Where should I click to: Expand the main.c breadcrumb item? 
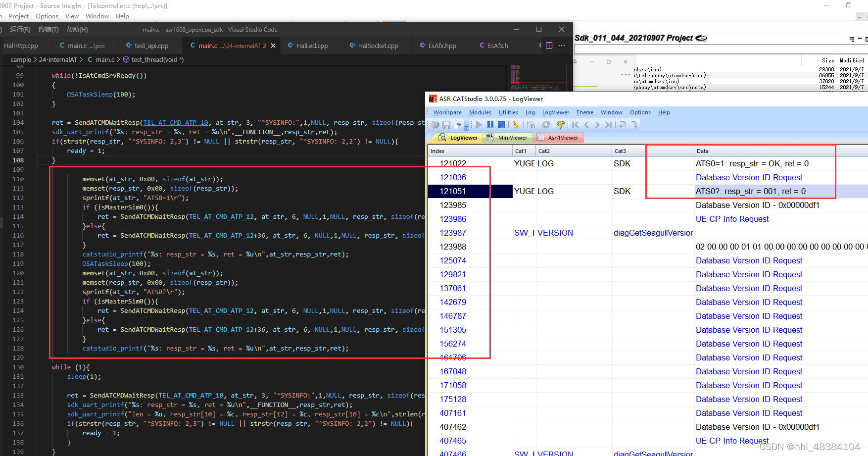tap(101, 59)
